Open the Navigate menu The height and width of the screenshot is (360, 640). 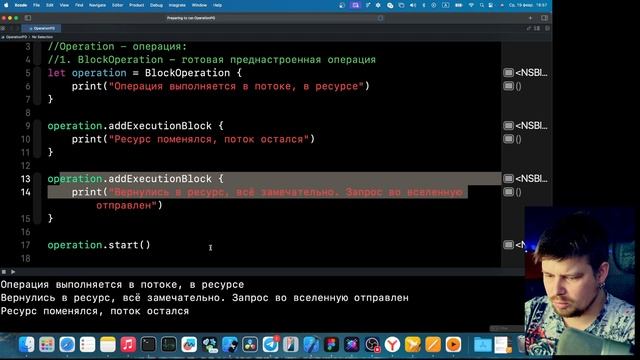(x=97, y=5)
